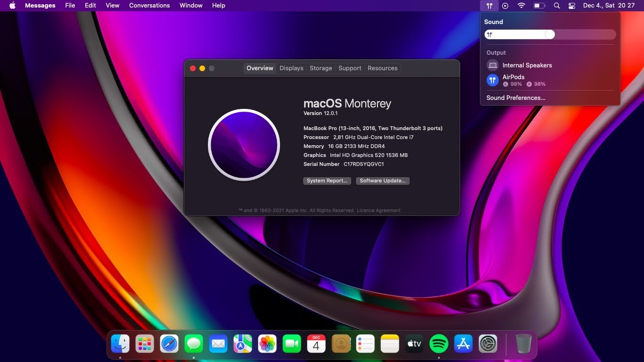Click the MacBook Pro model line
The image size is (644, 362).
[x=373, y=128]
